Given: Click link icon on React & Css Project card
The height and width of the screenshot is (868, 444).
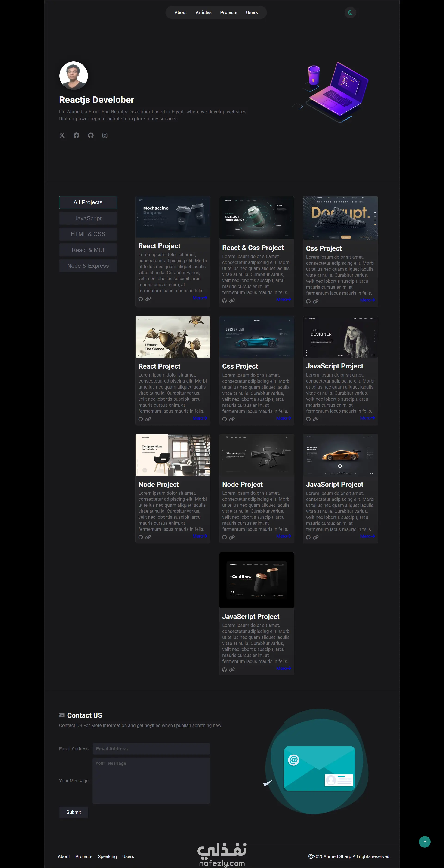Looking at the screenshot, I should click(232, 301).
